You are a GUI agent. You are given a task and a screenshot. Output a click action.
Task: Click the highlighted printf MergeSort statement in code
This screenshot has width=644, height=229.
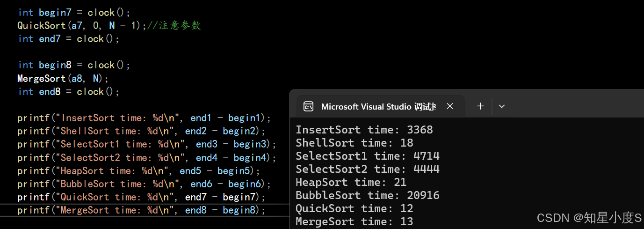[x=141, y=210]
